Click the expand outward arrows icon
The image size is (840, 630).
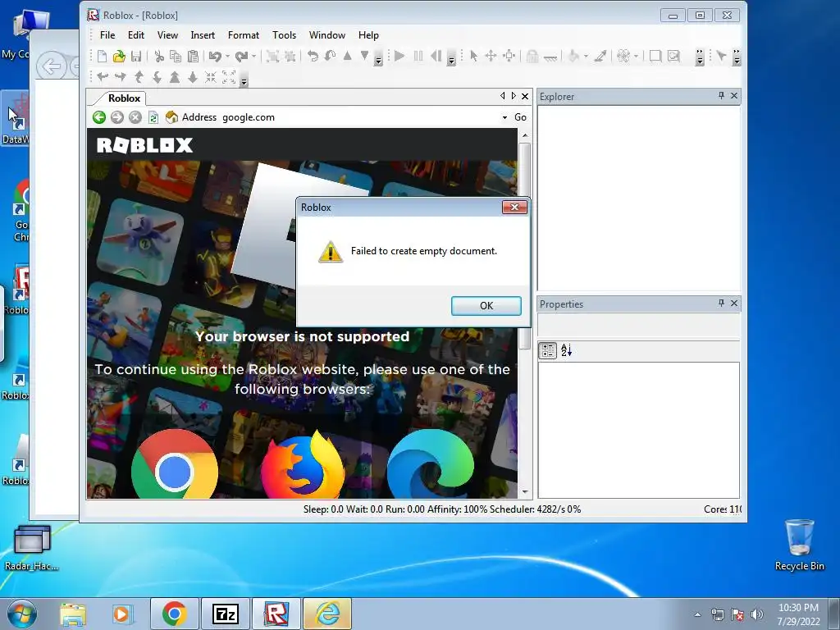229,78
